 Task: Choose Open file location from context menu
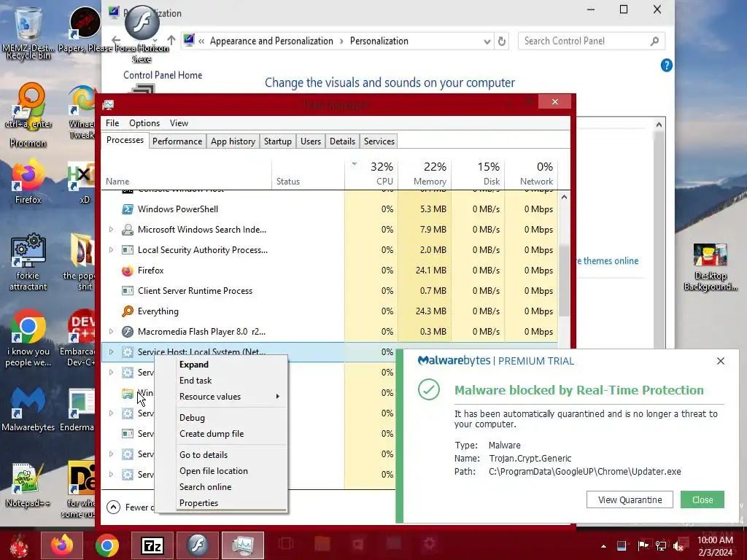pos(222,471)
